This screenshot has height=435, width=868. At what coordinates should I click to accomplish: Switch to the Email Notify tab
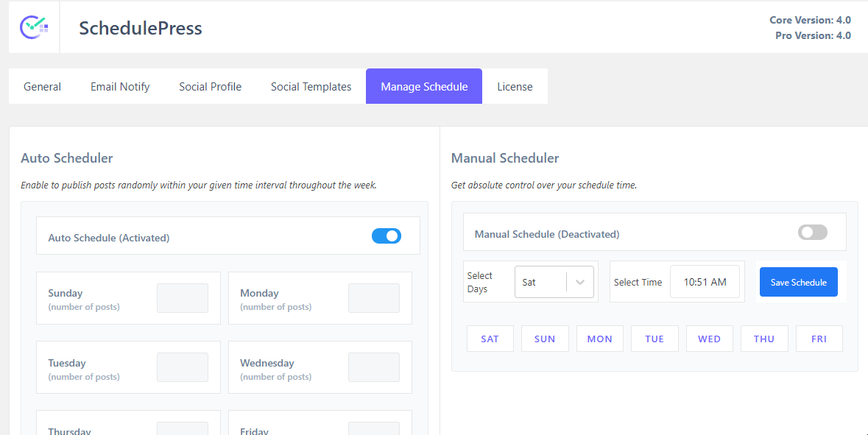(120, 86)
